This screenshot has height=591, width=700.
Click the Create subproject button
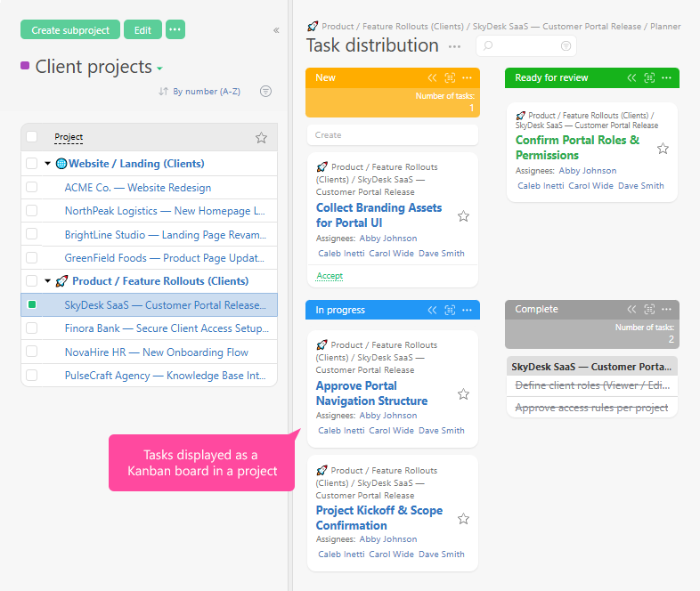[70, 30]
